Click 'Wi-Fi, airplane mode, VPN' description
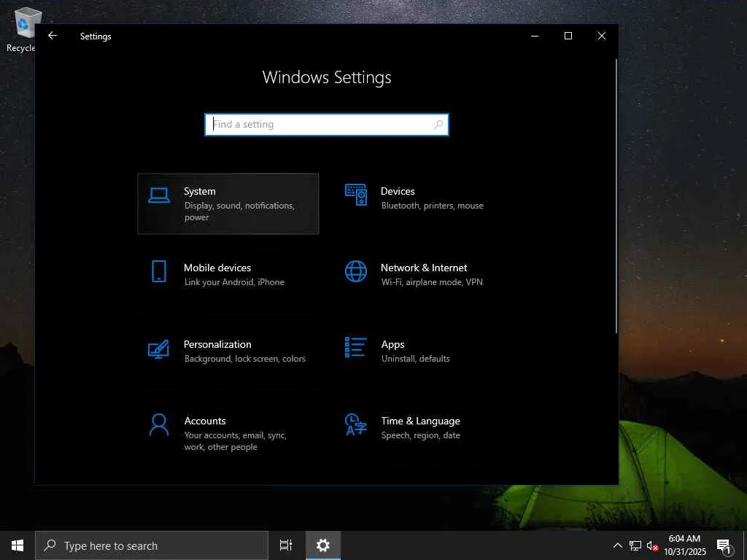This screenshot has width=747, height=560. point(432,282)
